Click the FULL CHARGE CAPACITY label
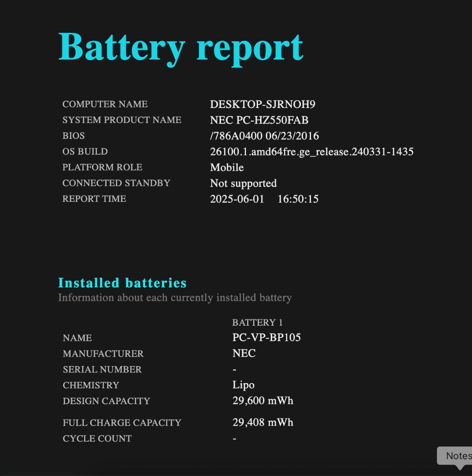 122,422
